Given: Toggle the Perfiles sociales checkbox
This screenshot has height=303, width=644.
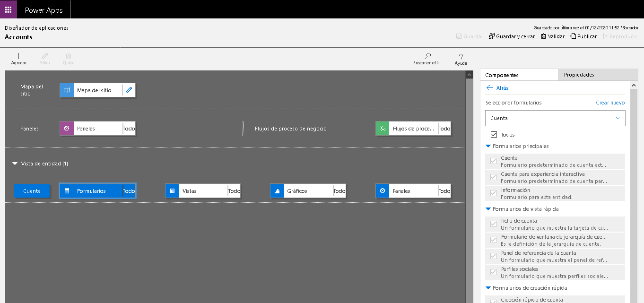Looking at the screenshot, I should point(493,272).
